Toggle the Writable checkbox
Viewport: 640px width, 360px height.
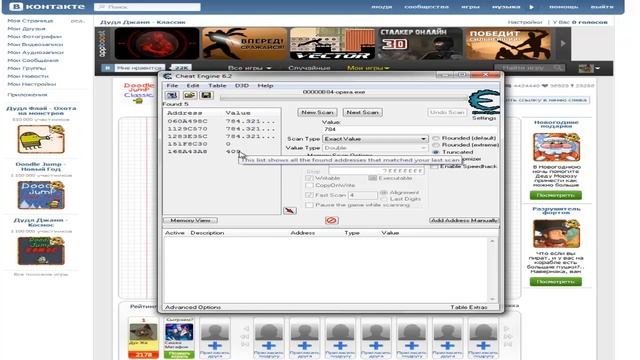click(x=309, y=178)
